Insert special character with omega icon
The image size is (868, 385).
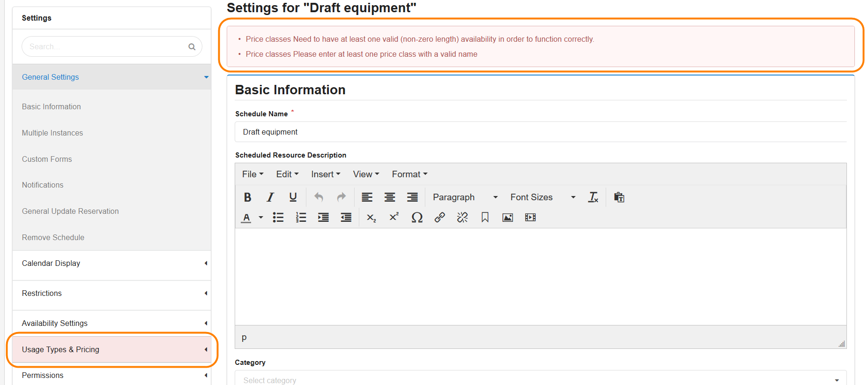click(416, 218)
